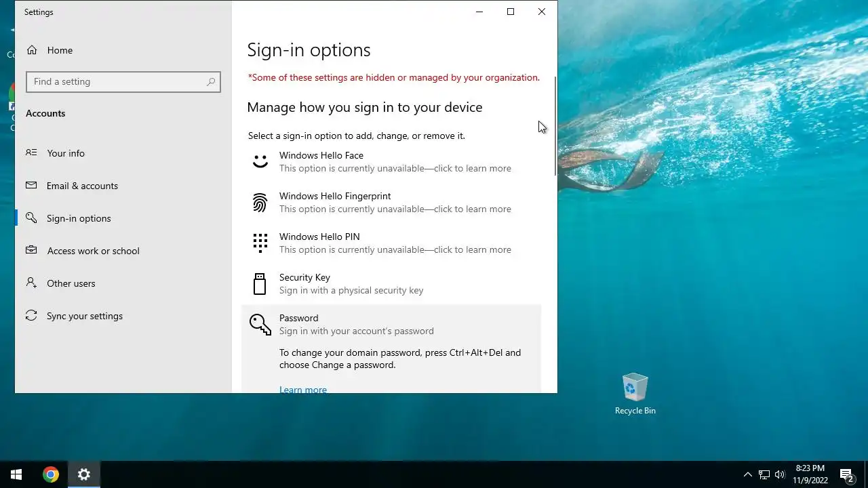Click the Settings window vertical scrollbar
The width and height of the screenshot is (868, 488).
click(555, 127)
